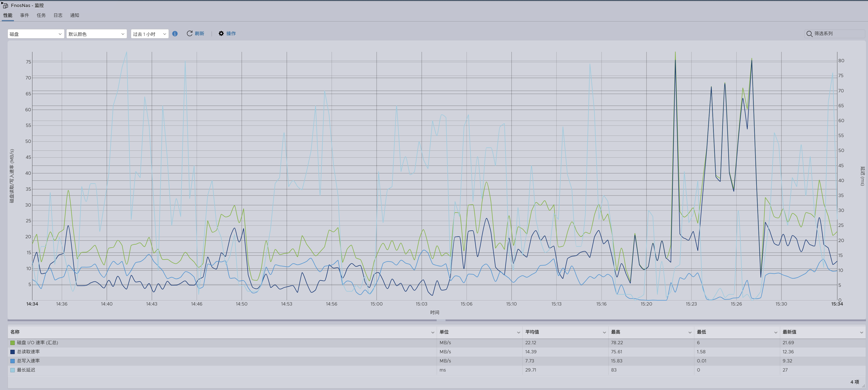Click the 操作 button
868x390 pixels.
tap(231, 33)
